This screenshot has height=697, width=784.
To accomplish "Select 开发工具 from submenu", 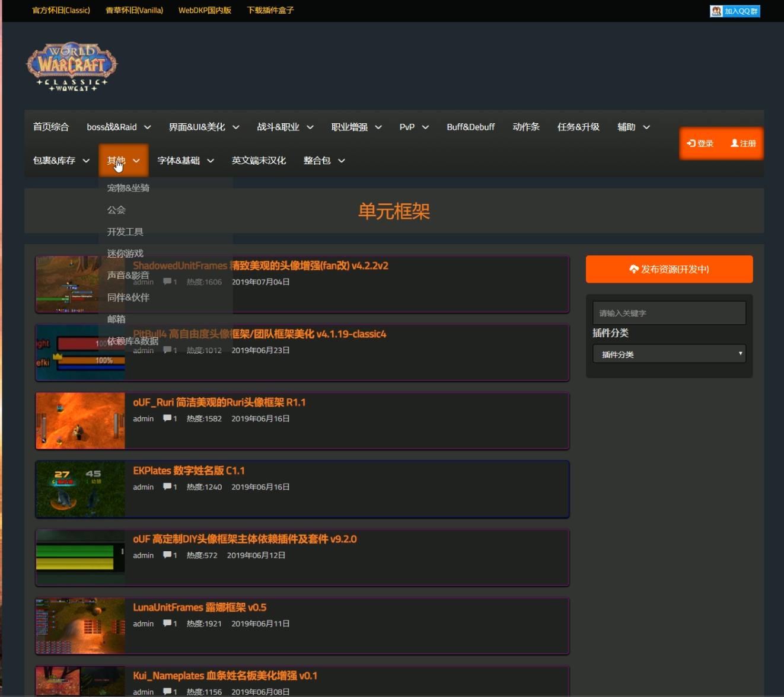I will (x=125, y=232).
